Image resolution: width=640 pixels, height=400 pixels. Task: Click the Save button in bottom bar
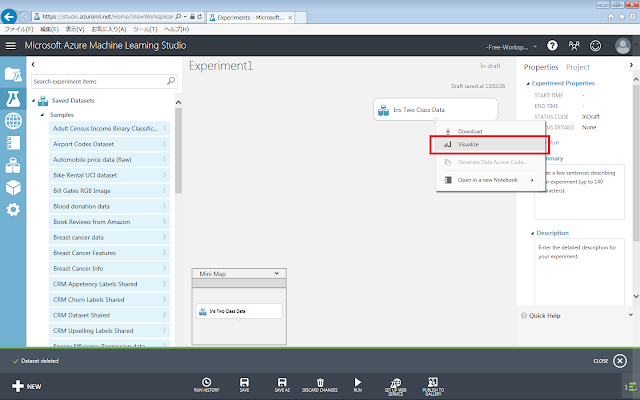tap(244, 385)
